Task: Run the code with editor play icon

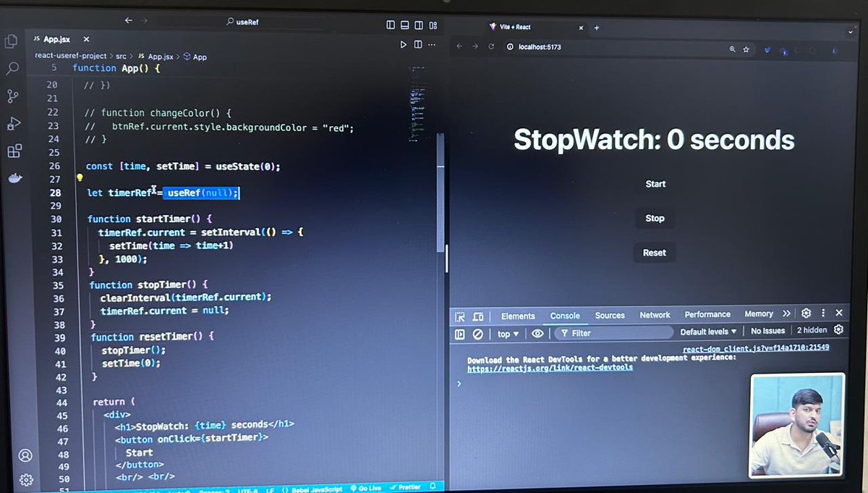Action: click(404, 45)
